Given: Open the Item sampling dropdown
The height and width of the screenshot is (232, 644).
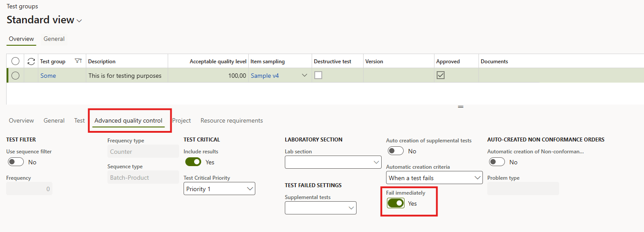Looking at the screenshot, I should 304,76.
